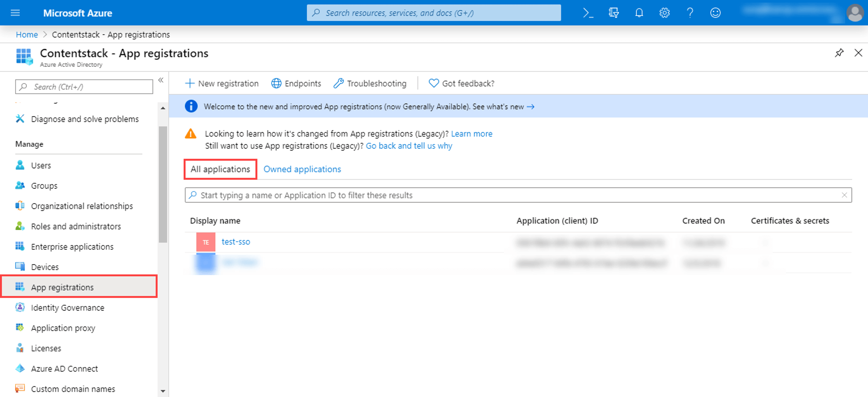Open Identity Governance menu item
Screen dimensions: 868x397
67,308
